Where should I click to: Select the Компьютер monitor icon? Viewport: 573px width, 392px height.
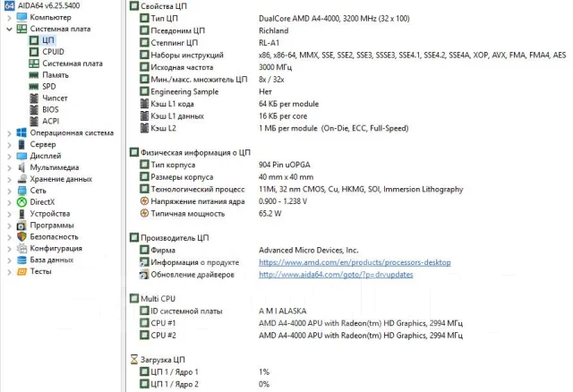[21, 17]
